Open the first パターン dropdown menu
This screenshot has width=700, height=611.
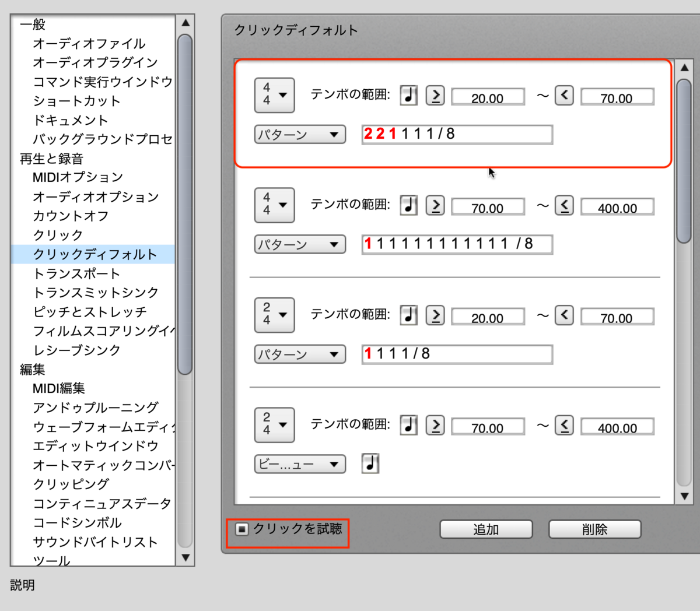[299, 135]
